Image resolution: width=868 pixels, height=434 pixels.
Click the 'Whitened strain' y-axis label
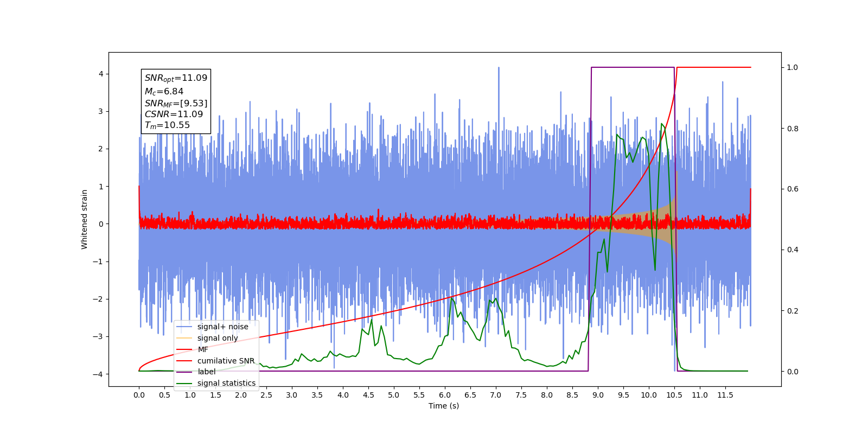85,219
